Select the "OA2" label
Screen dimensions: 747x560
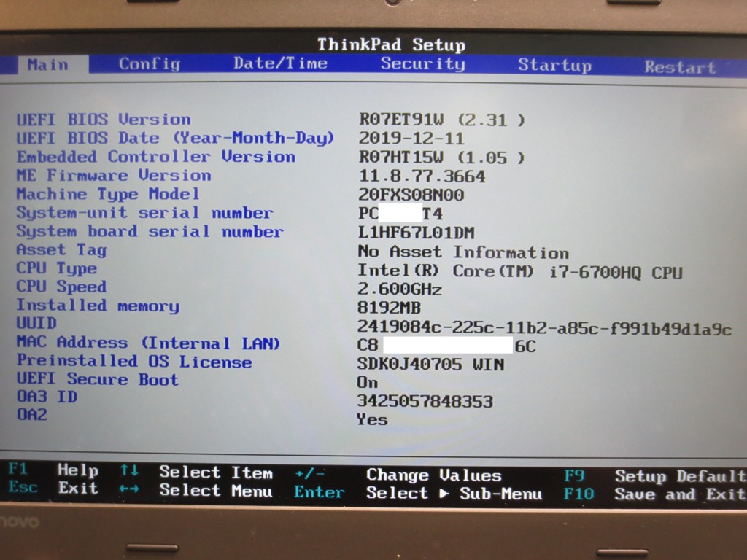32,415
